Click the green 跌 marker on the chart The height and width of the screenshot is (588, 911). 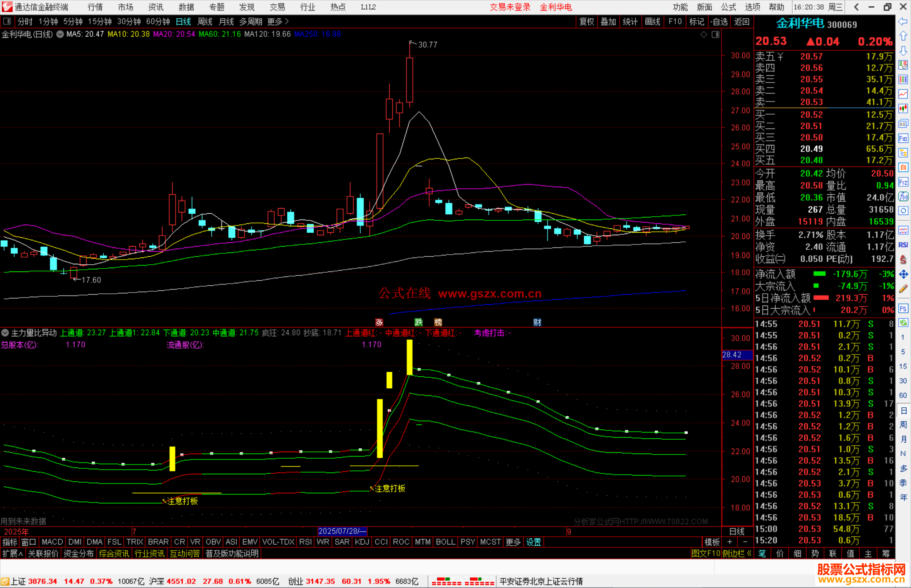coord(418,322)
